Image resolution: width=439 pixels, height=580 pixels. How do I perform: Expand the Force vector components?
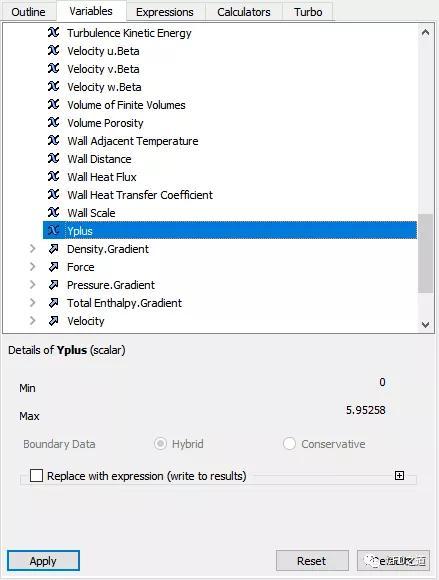tap(33, 267)
